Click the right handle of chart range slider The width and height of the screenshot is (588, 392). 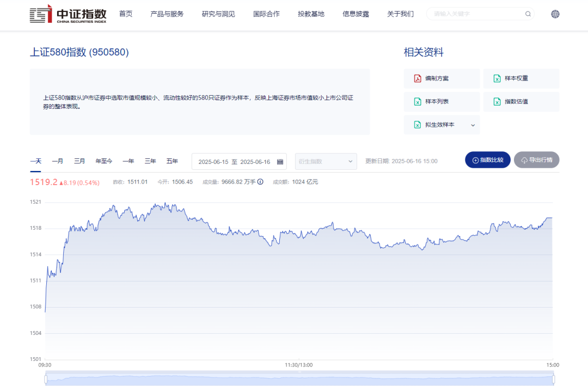(x=553, y=379)
